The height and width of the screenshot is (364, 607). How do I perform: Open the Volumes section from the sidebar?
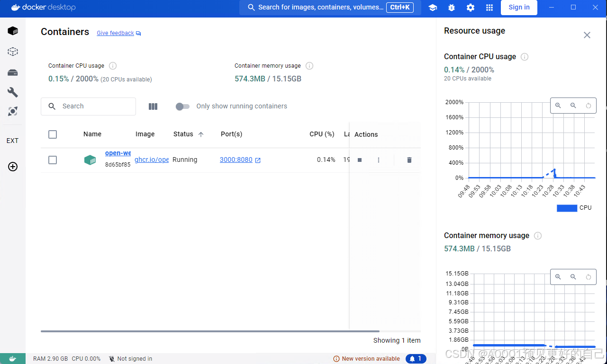tap(12, 72)
